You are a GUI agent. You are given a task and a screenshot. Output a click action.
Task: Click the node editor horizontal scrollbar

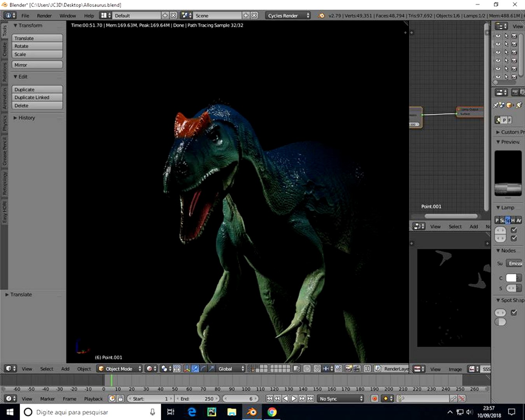tap(451, 216)
